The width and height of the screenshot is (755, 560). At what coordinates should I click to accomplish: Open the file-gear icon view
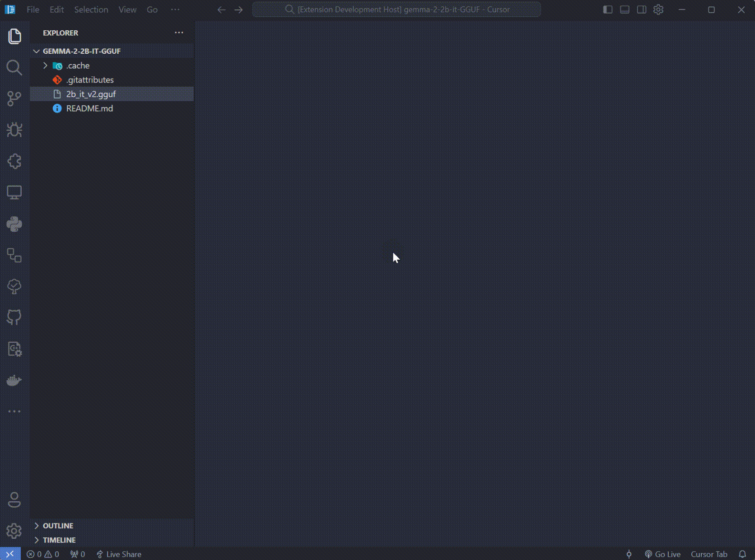14,349
